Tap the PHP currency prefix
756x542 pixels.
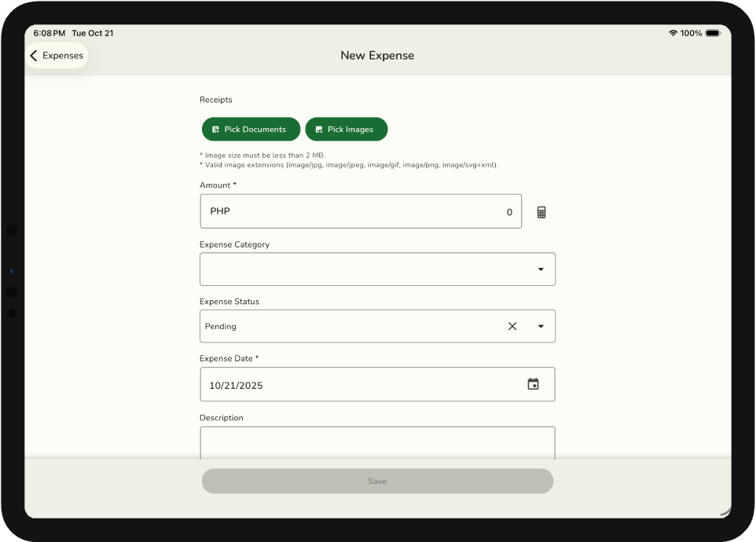pos(220,212)
